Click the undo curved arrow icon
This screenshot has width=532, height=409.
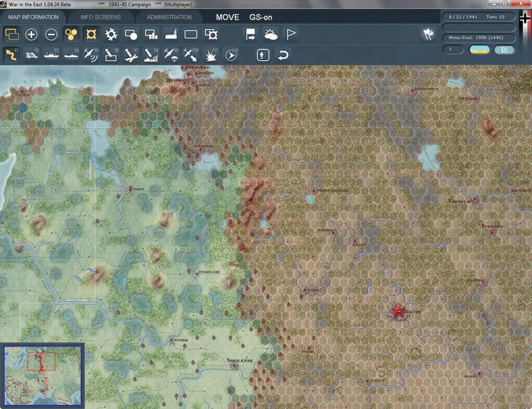pyautogui.click(x=283, y=55)
